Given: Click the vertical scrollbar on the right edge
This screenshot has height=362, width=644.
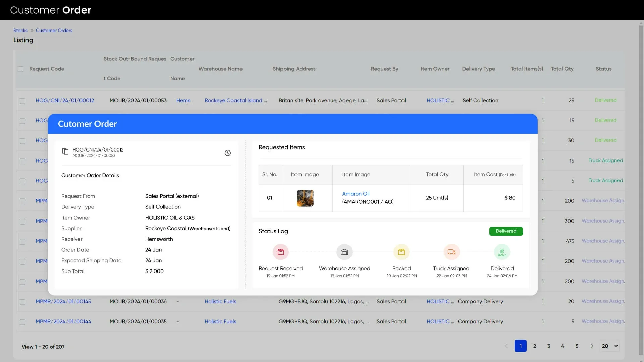Looking at the screenshot, I should coord(641,188).
